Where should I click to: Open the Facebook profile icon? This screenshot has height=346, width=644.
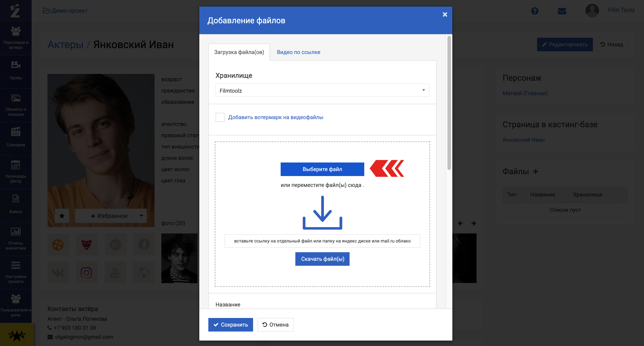click(x=144, y=245)
